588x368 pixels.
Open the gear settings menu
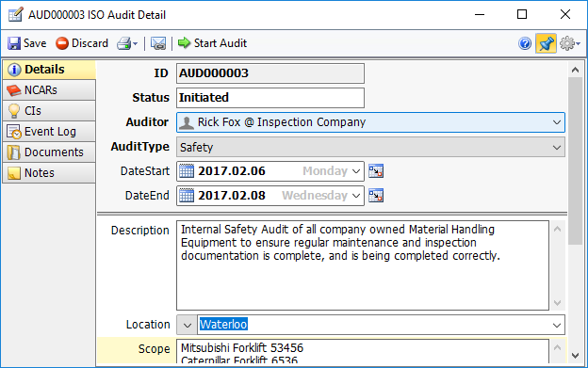coord(569,43)
